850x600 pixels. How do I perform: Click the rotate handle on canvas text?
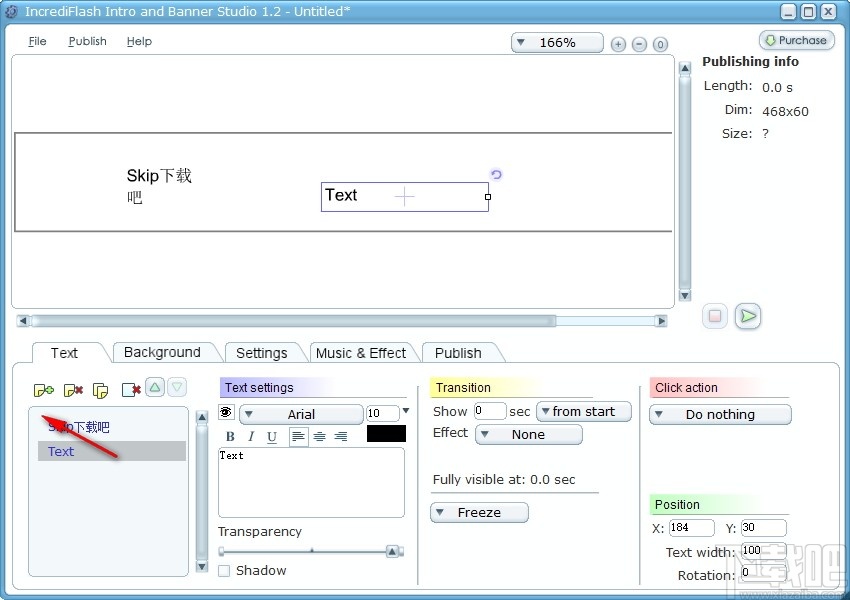point(496,175)
